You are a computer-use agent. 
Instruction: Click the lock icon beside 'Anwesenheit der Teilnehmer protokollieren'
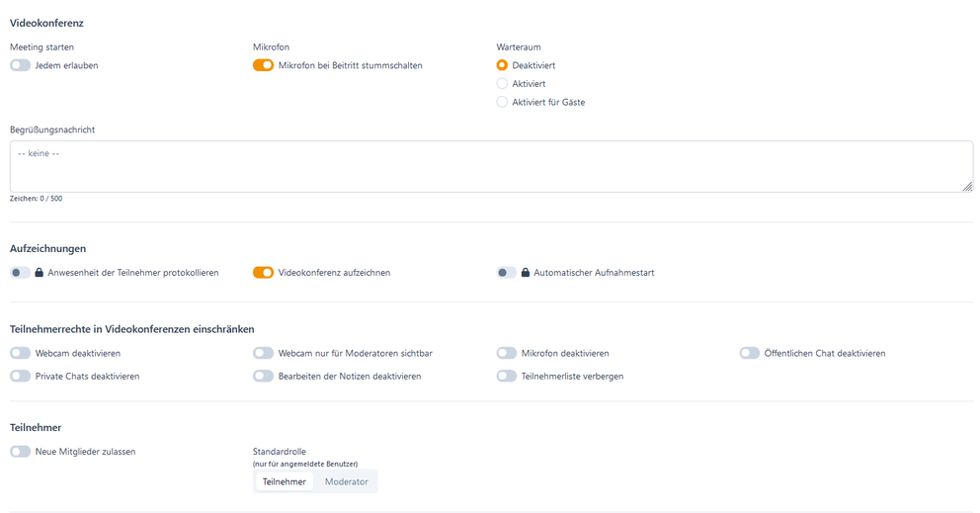[40, 273]
